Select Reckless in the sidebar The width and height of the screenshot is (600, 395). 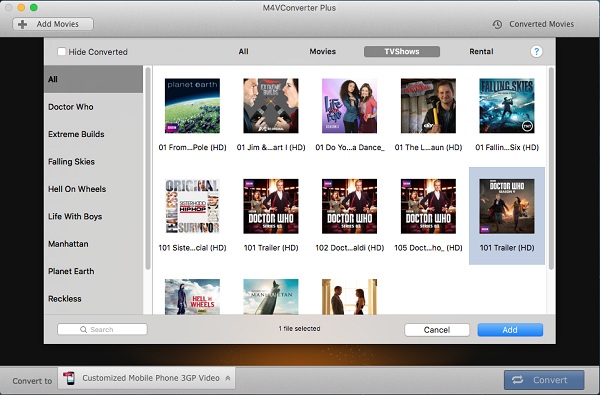[93, 299]
